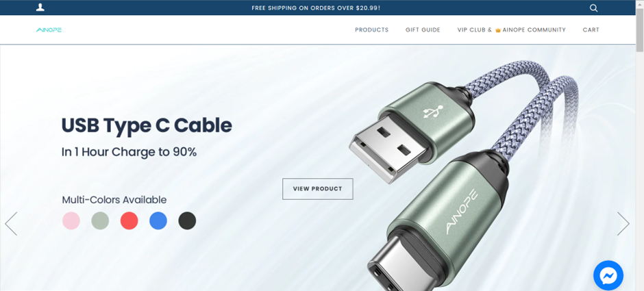Open the CART link
The height and width of the screenshot is (291, 644).
point(591,29)
